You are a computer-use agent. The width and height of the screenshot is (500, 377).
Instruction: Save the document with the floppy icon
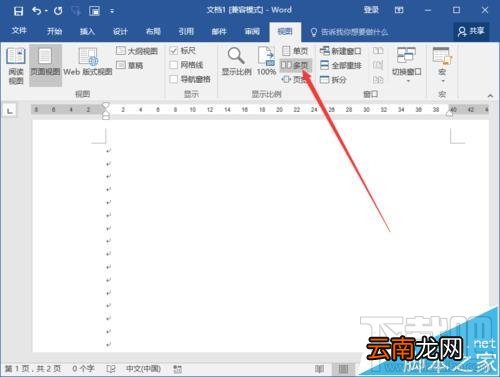pos(18,11)
